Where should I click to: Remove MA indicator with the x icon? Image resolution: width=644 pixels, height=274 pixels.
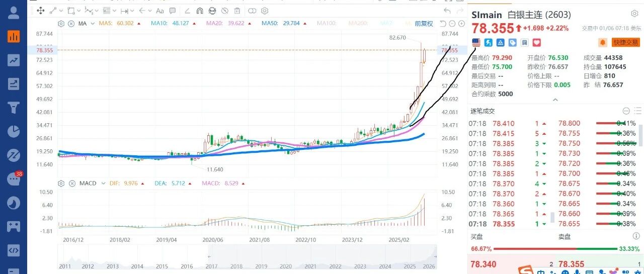[x=71, y=24]
